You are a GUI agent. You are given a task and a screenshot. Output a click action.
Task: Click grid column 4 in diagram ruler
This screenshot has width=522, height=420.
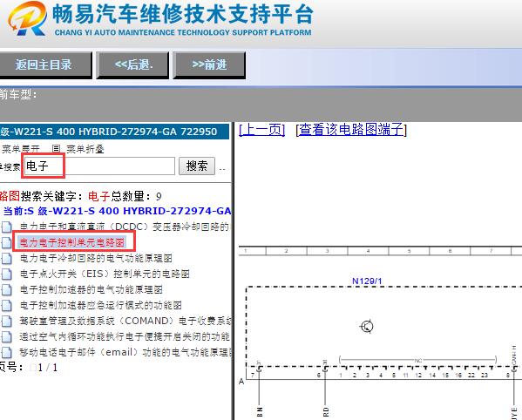click(369, 251)
